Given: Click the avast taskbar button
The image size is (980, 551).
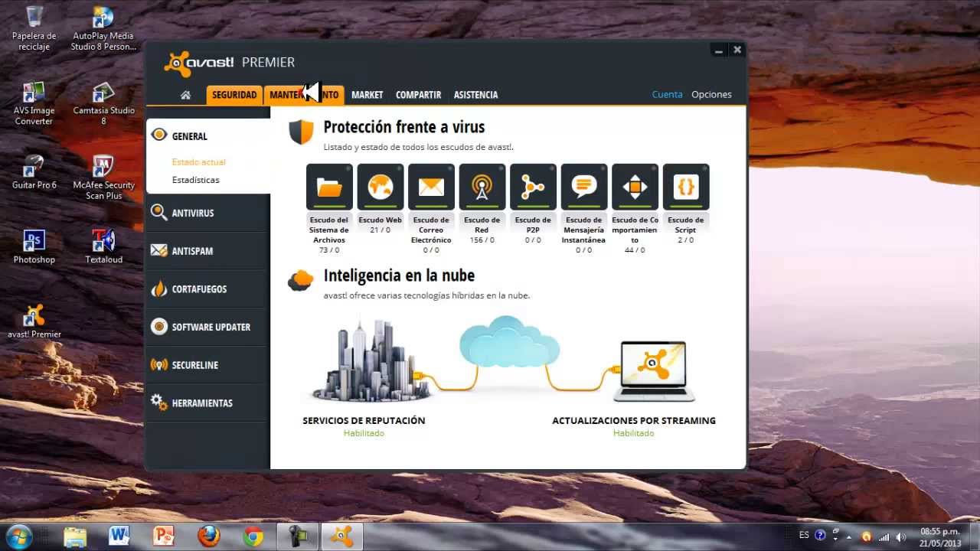Looking at the screenshot, I should click(x=341, y=536).
